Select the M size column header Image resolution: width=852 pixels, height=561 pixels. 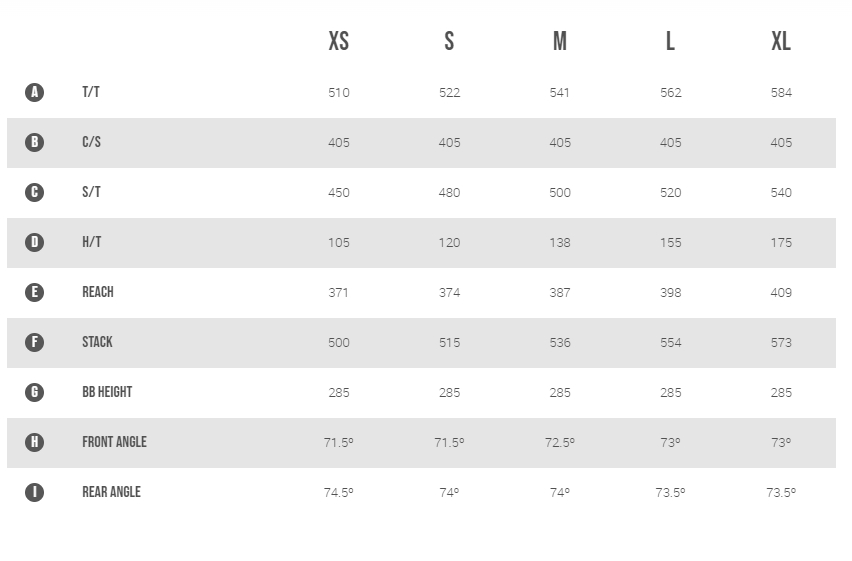pos(560,41)
